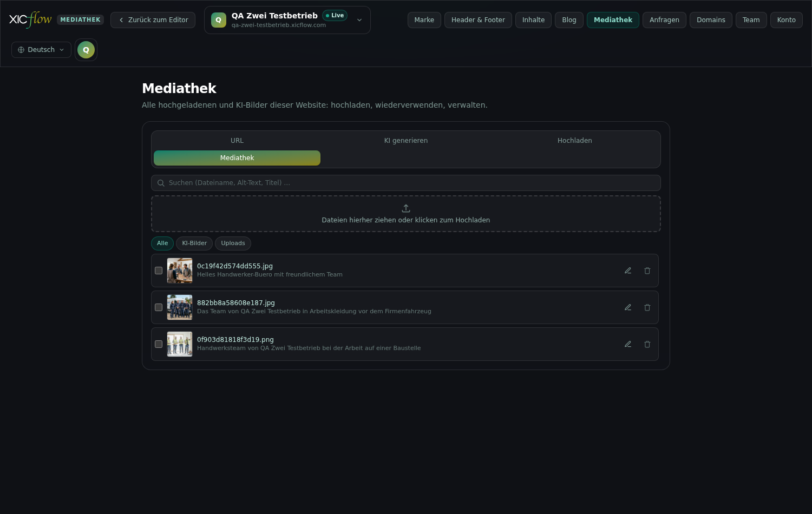Open Konto settings
Image resolution: width=812 pixels, height=514 pixels.
click(x=786, y=20)
